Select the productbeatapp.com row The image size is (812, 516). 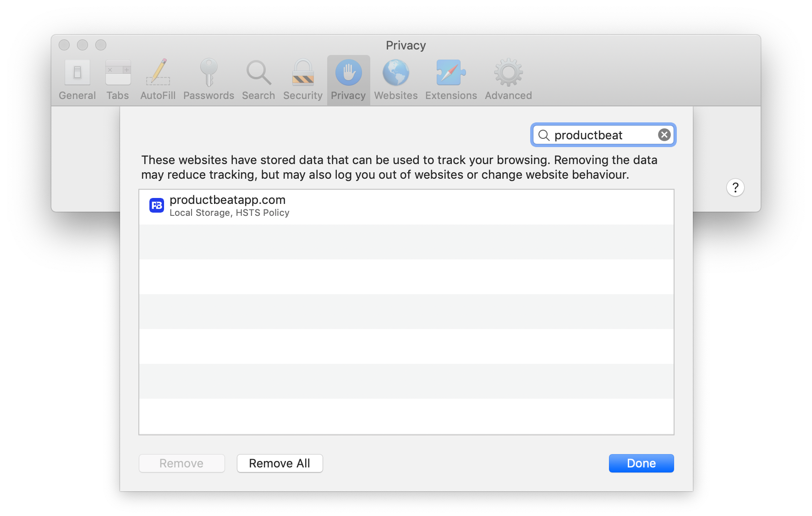[406, 207]
